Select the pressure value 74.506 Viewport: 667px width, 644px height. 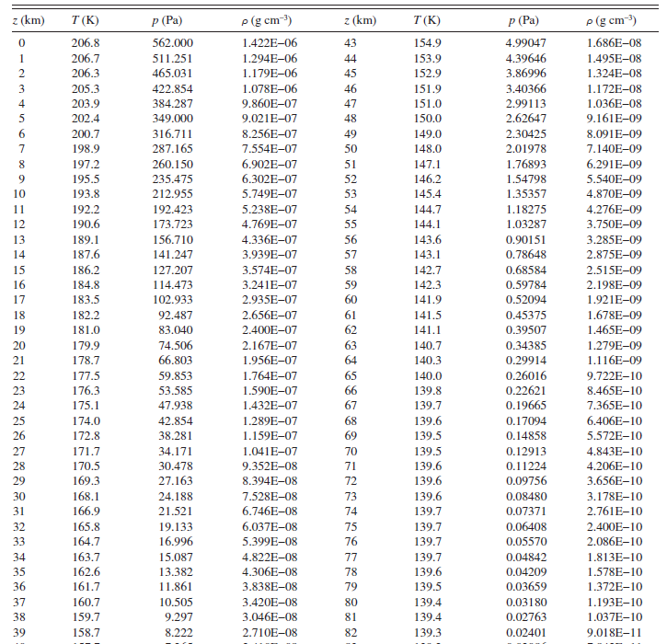coord(176,345)
